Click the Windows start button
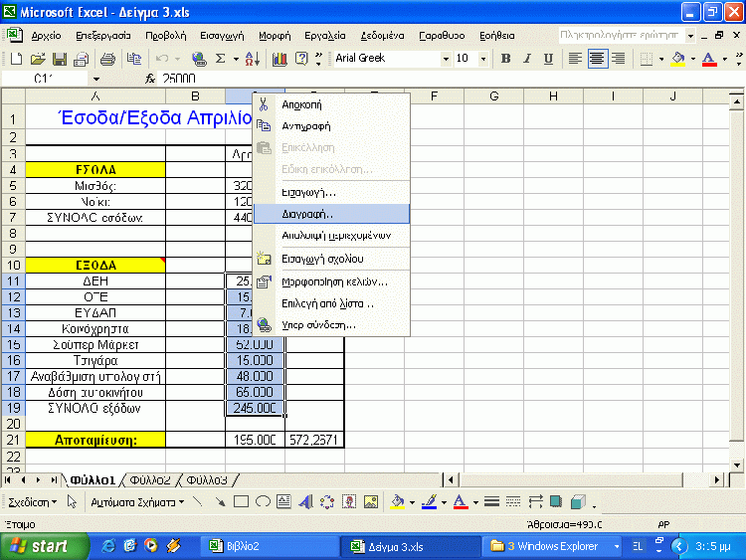The image size is (746, 560). coord(44,546)
